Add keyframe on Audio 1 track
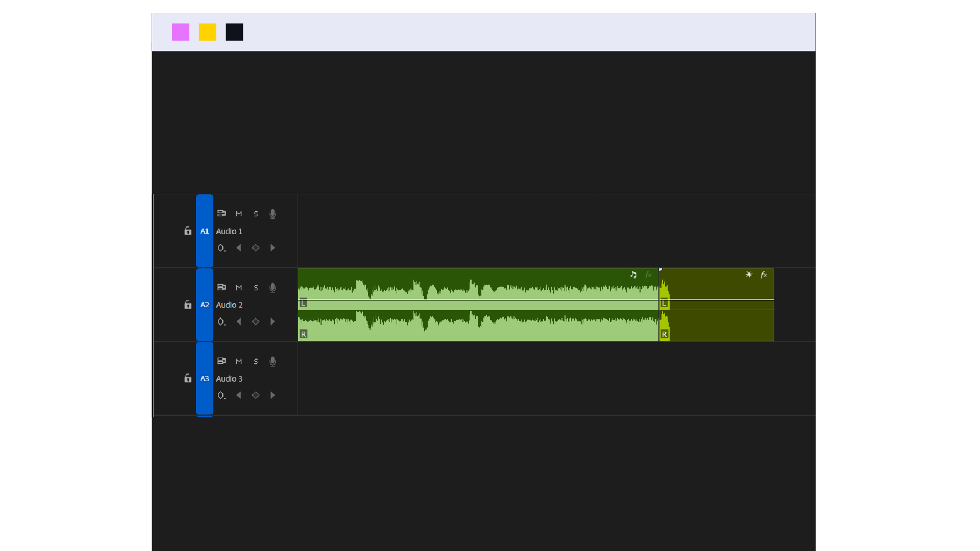 (256, 247)
